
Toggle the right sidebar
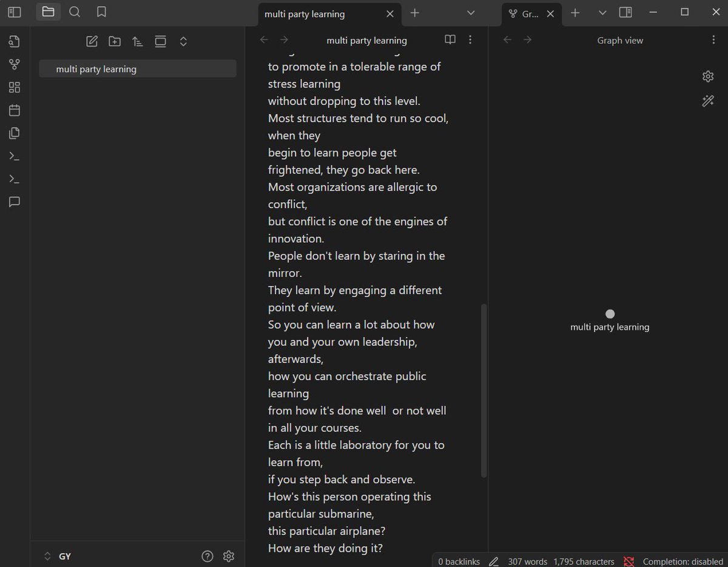625,12
